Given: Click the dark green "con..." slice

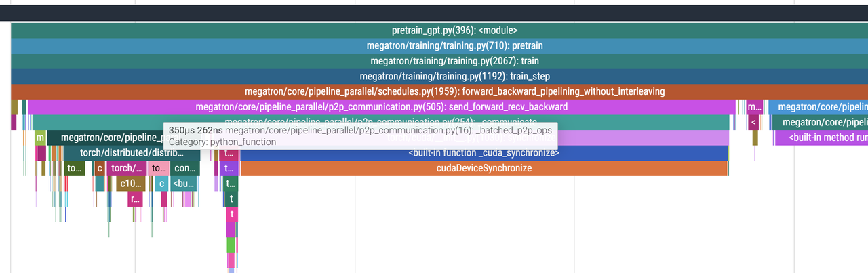Looking at the screenshot, I should [x=185, y=168].
